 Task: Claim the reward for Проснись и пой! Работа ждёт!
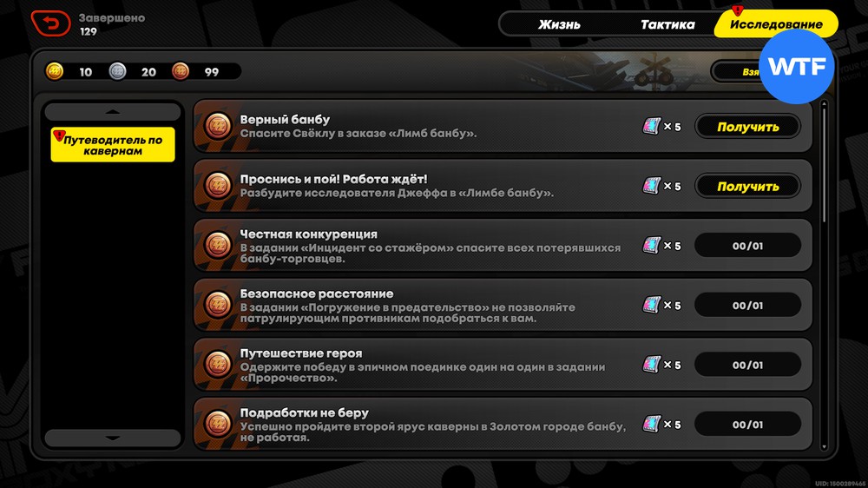pos(748,186)
